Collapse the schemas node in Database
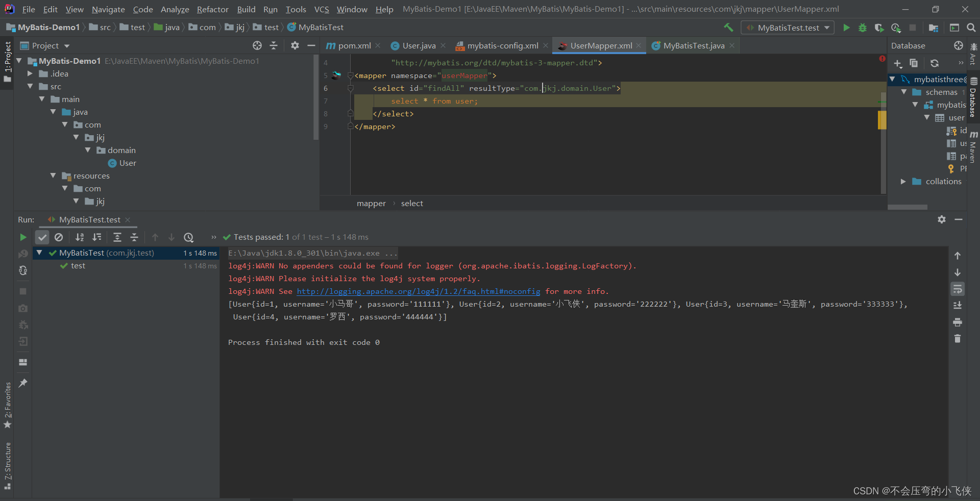Viewport: 980px width, 501px height. click(904, 92)
